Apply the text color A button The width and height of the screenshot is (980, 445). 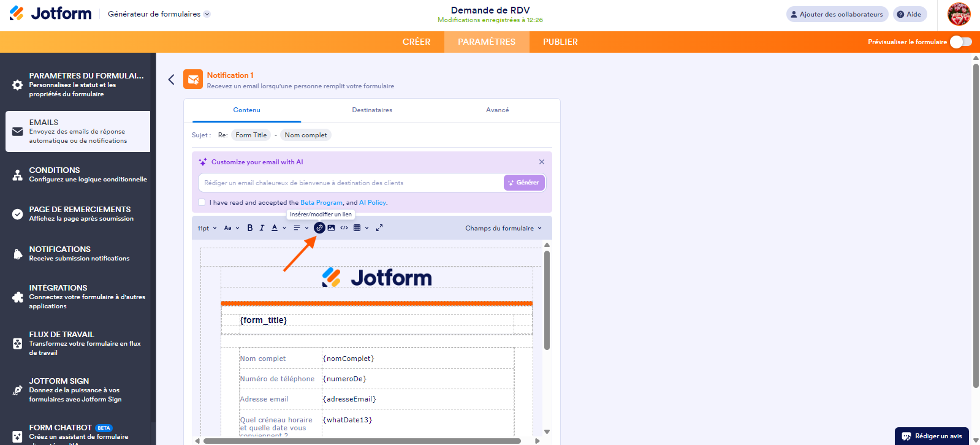pyautogui.click(x=275, y=228)
